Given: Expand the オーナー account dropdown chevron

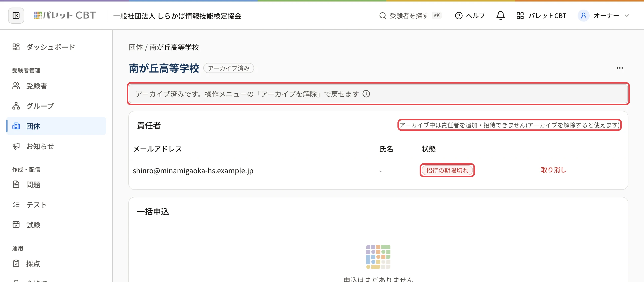Looking at the screenshot, I should click(627, 16).
